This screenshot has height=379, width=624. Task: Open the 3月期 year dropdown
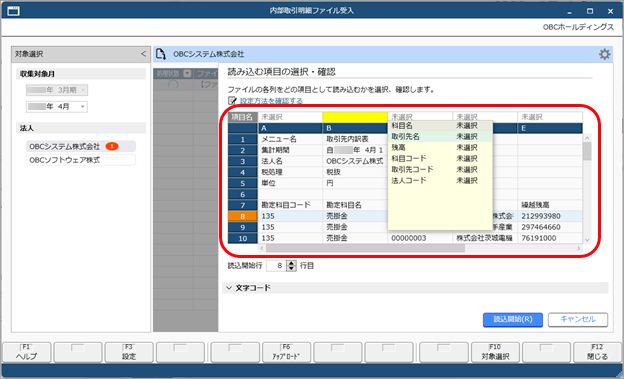(57, 90)
